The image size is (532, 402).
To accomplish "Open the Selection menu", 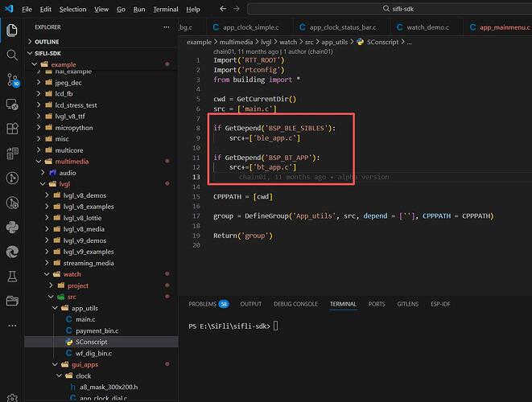I will coord(72,9).
